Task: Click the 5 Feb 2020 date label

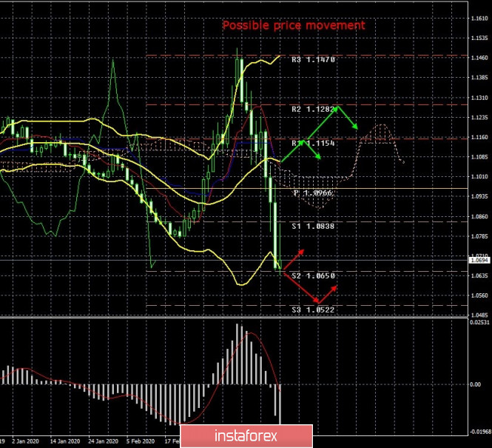Action: tap(141, 441)
